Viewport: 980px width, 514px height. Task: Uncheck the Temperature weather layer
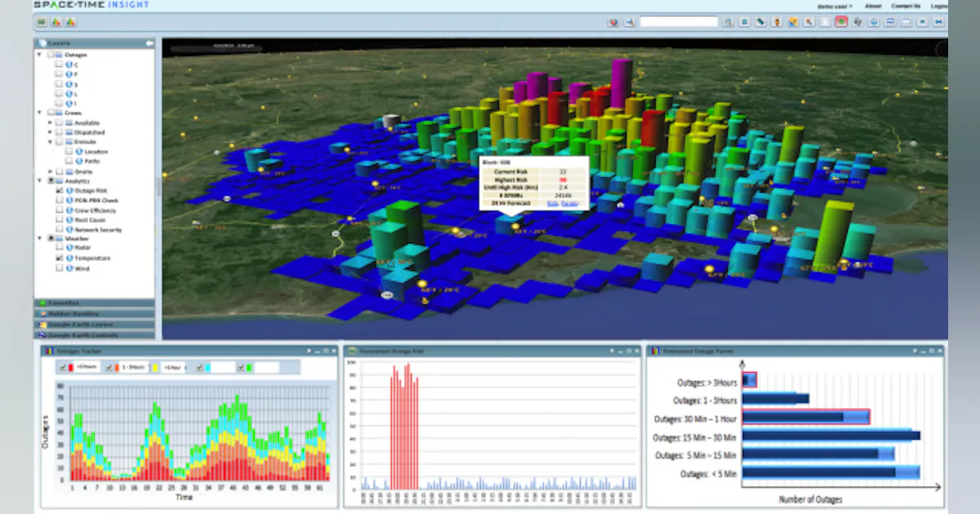[x=59, y=258]
